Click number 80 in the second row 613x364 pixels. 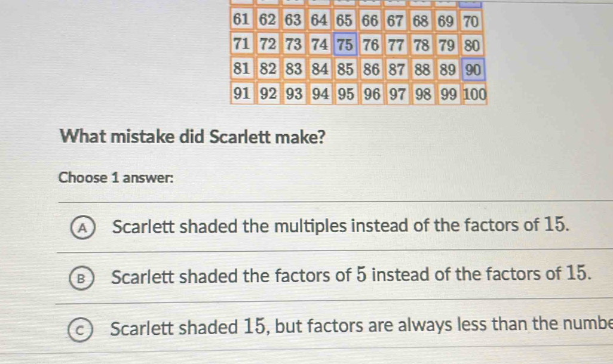472,44
